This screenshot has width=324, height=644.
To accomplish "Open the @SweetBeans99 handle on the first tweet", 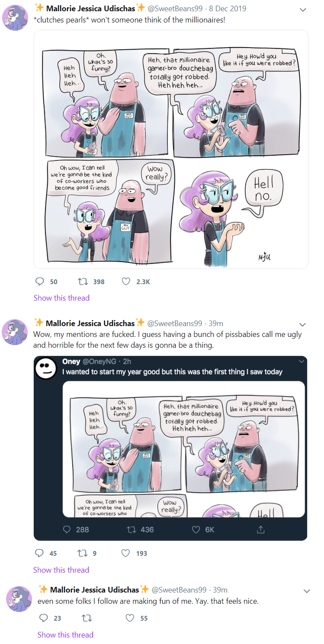I will pyautogui.click(x=175, y=8).
